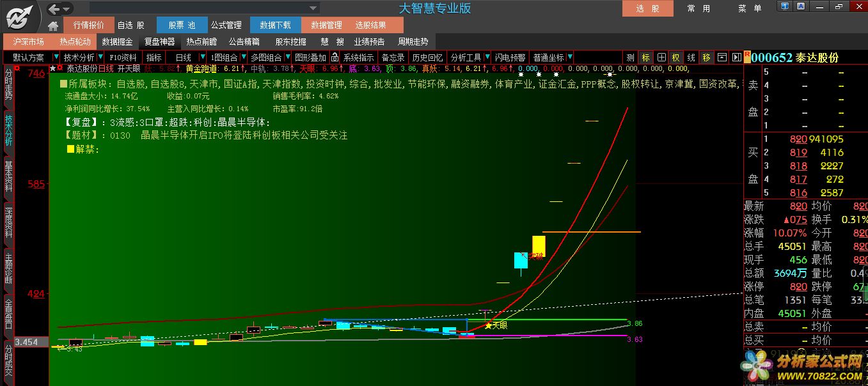The width and height of the screenshot is (868, 386).
Task: Go back with the left arrow button
Action: [x=54, y=9]
